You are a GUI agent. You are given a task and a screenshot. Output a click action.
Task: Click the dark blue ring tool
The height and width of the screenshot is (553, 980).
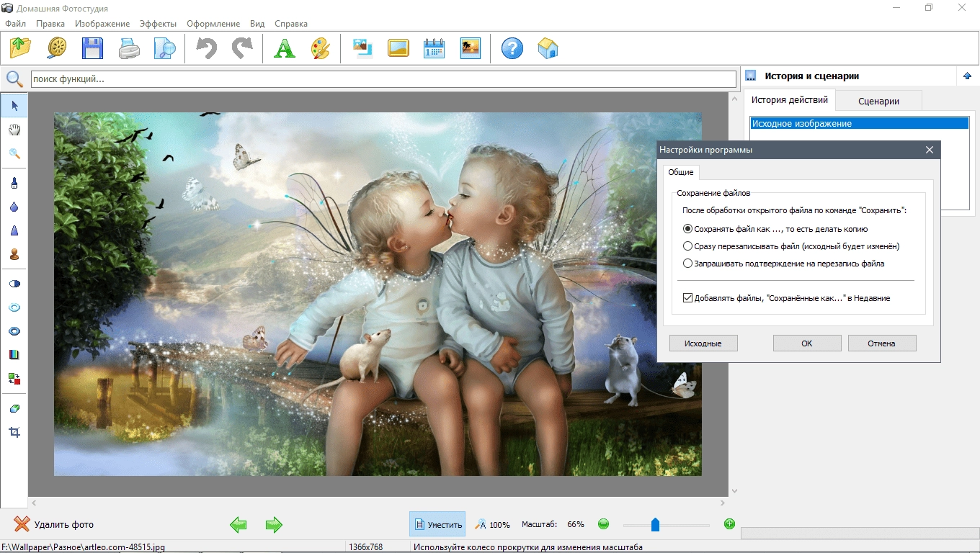point(14,331)
